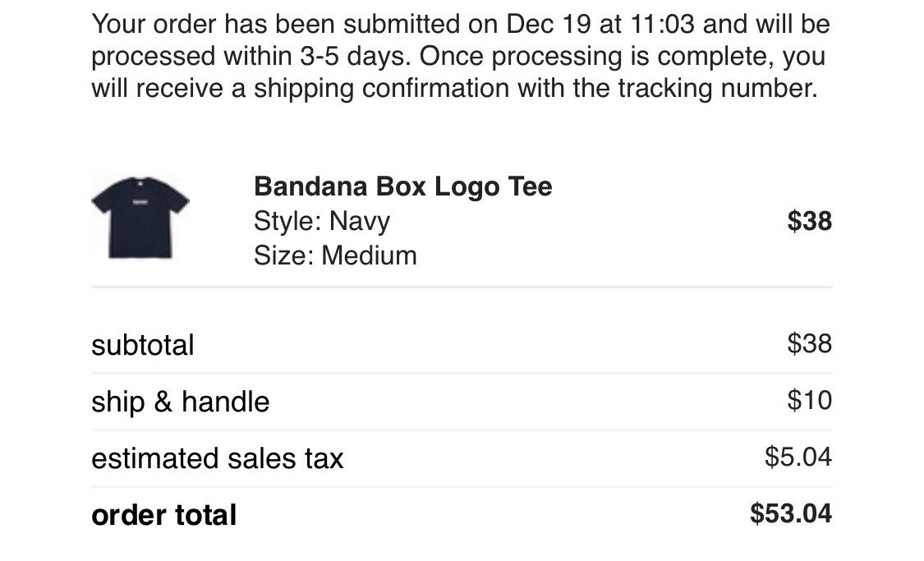
Task: Click the bold $38 item price
Action: tap(809, 221)
